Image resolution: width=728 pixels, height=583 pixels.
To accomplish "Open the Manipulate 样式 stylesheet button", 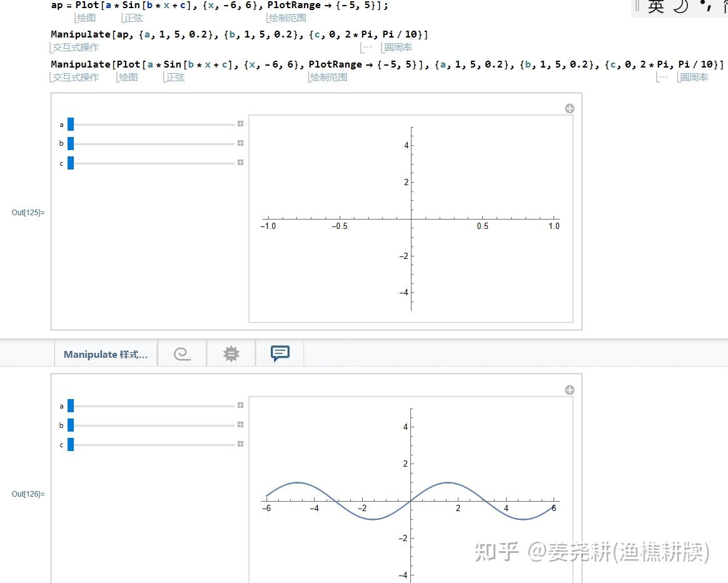I will (x=105, y=353).
